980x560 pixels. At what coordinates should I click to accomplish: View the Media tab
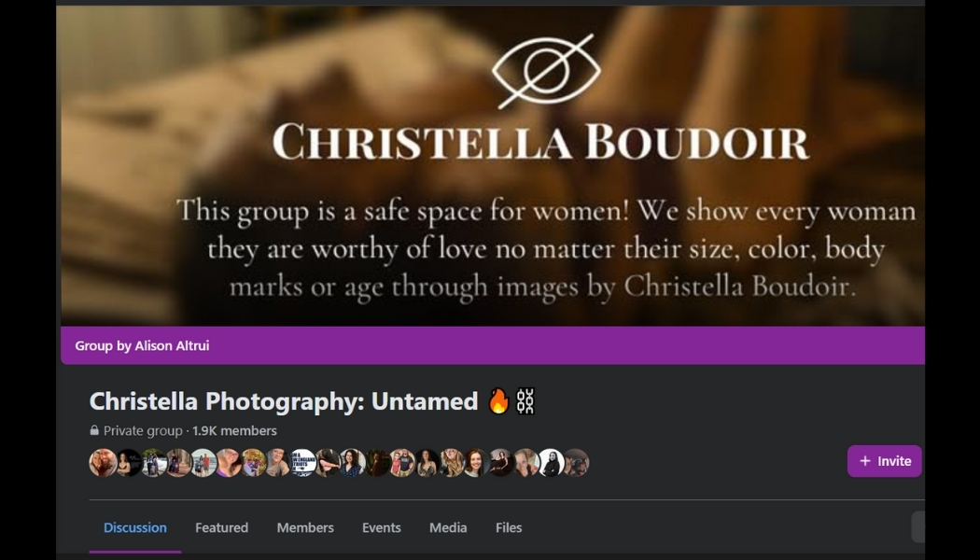[x=448, y=528]
